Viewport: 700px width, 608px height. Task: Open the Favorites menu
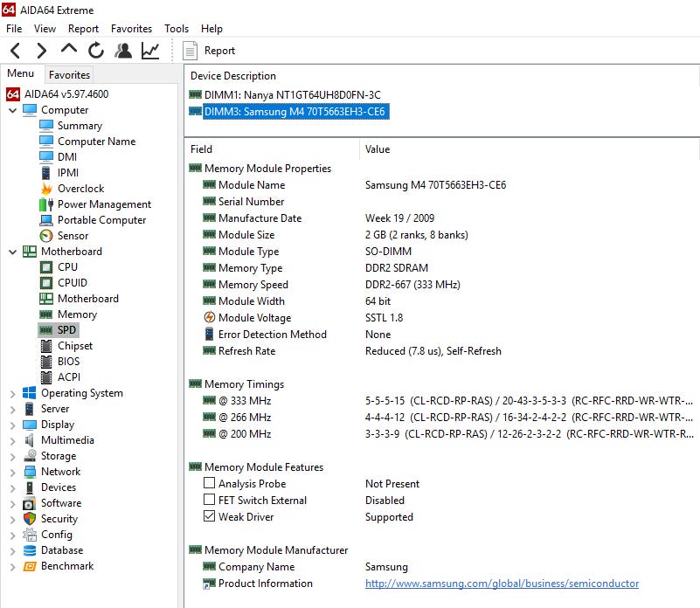(x=131, y=29)
